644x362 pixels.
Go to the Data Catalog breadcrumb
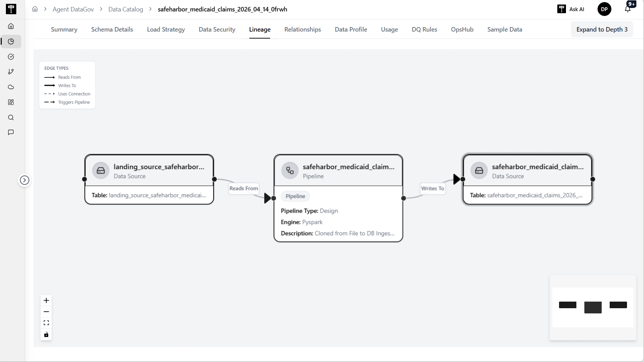126,9
